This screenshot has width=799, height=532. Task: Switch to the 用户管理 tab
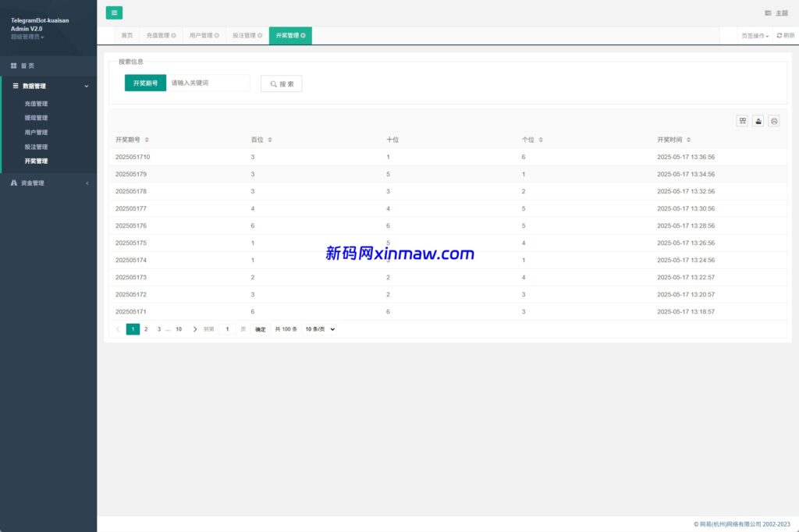pos(201,36)
